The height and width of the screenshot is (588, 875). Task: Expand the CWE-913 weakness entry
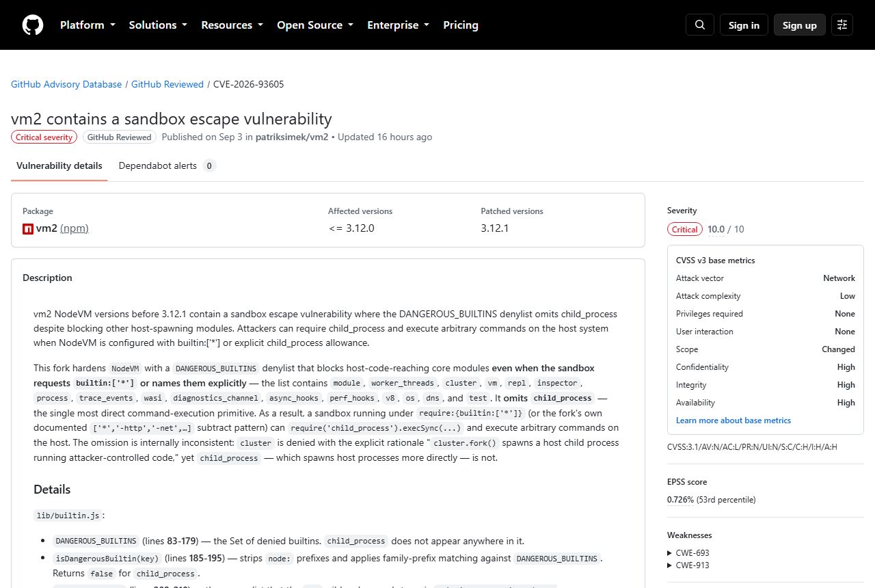[x=688, y=565]
